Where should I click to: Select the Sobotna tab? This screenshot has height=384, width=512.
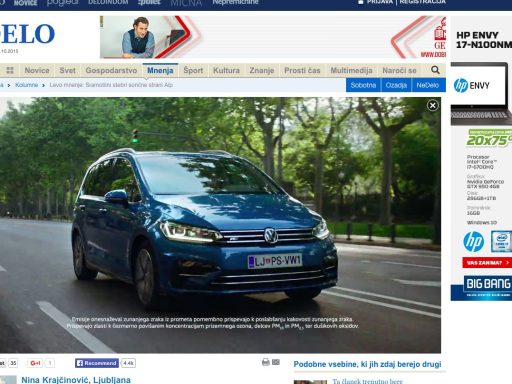(363, 85)
